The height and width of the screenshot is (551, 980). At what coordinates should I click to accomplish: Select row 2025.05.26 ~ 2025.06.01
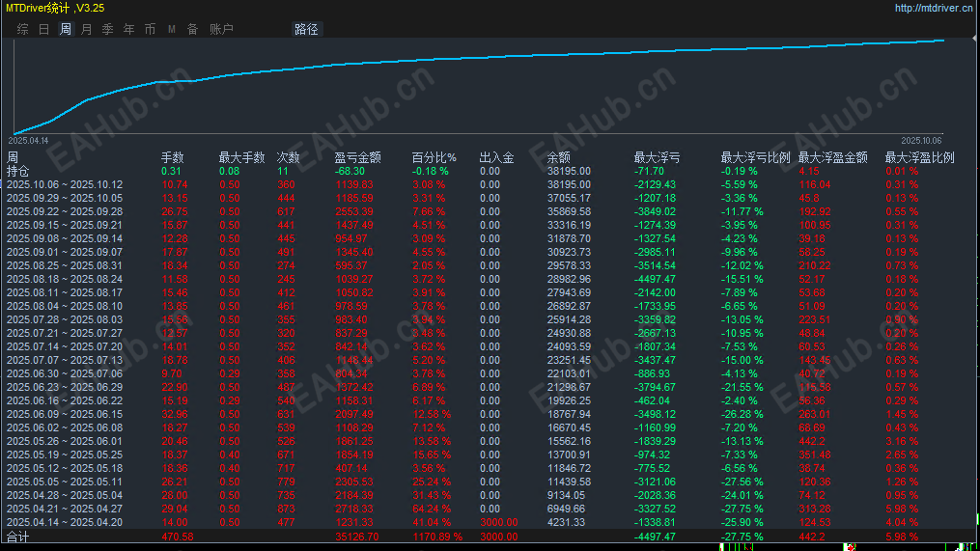click(65, 441)
